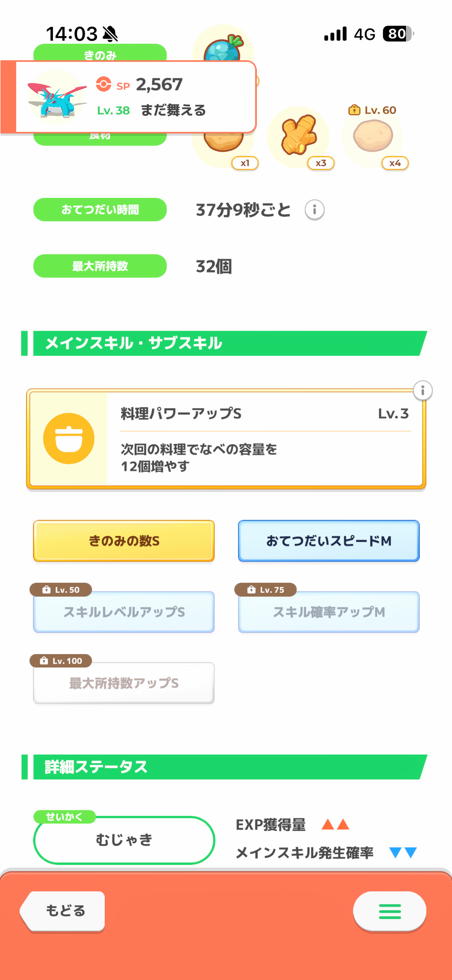This screenshot has height=980, width=452.
Task: Tap the SP Poké Ball icon
Action: [x=103, y=84]
